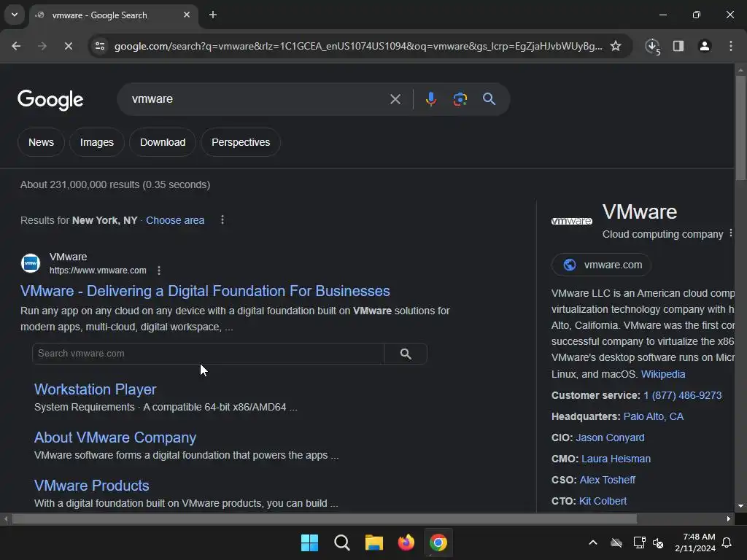Click the Search vmware.com field

point(208,354)
